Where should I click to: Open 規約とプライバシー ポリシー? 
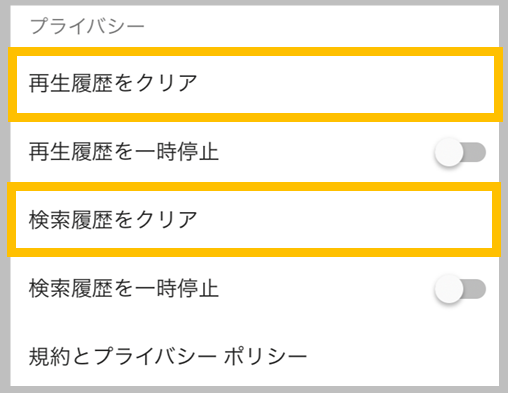(x=168, y=356)
